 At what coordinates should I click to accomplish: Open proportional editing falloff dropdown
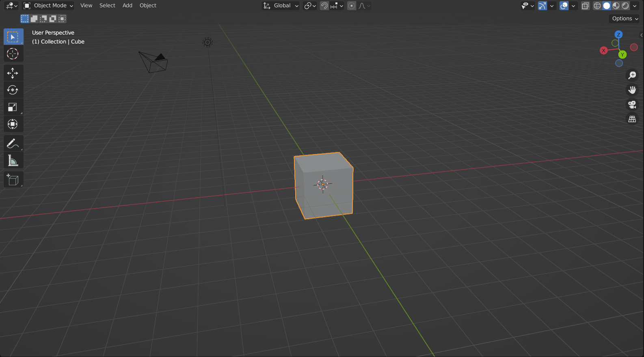click(364, 6)
